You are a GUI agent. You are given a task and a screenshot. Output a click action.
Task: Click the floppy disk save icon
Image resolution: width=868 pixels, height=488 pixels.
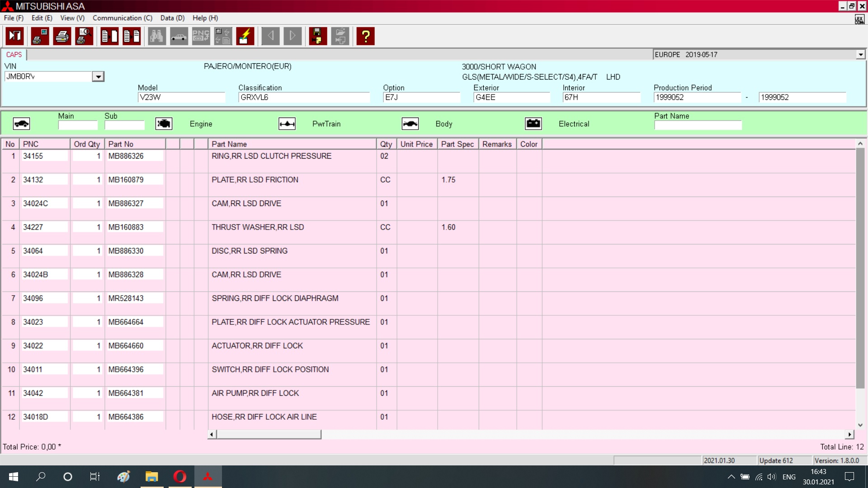(x=318, y=36)
